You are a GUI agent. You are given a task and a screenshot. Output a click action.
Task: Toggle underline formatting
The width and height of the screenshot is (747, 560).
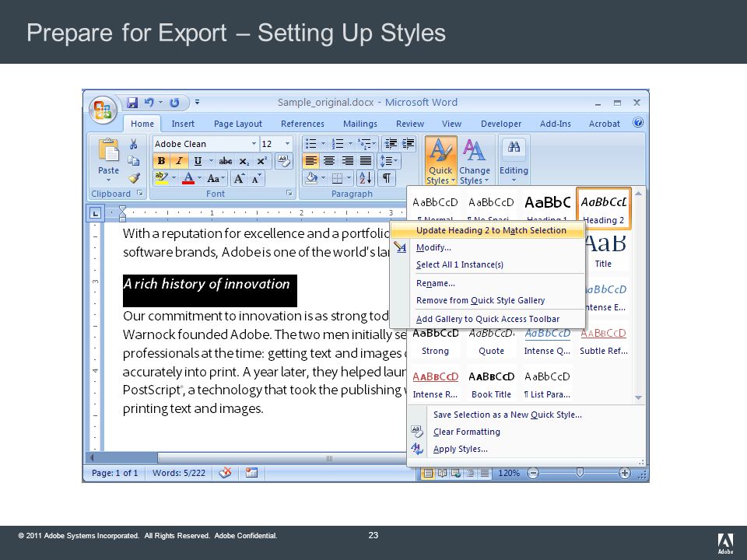198,161
